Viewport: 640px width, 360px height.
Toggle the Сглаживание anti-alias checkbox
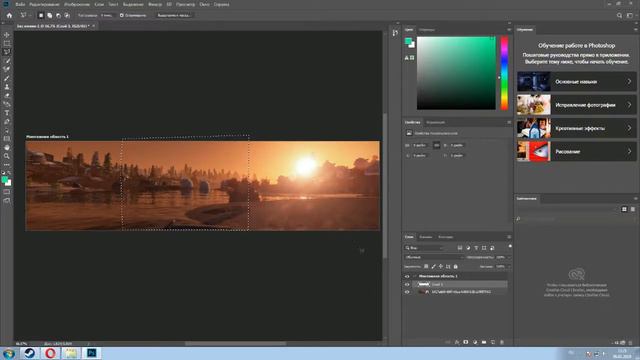pos(122,15)
